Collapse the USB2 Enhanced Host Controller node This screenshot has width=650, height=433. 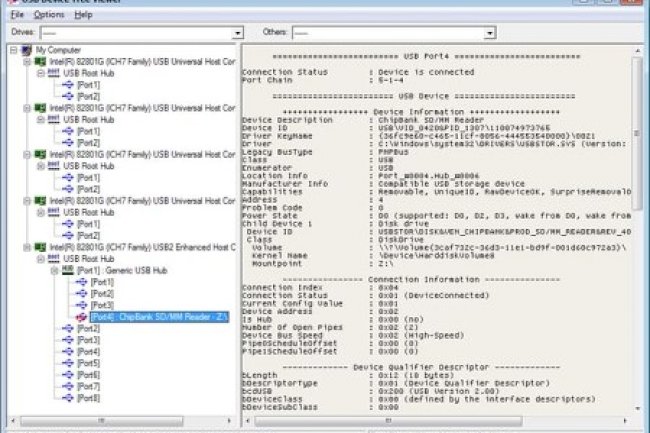coord(26,247)
